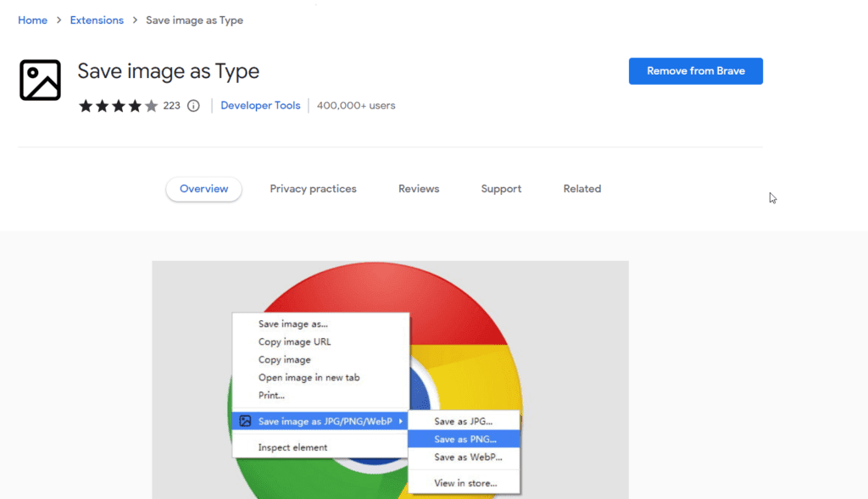Switch to Privacy practices tab
This screenshot has height=499, width=868.
[314, 189]
